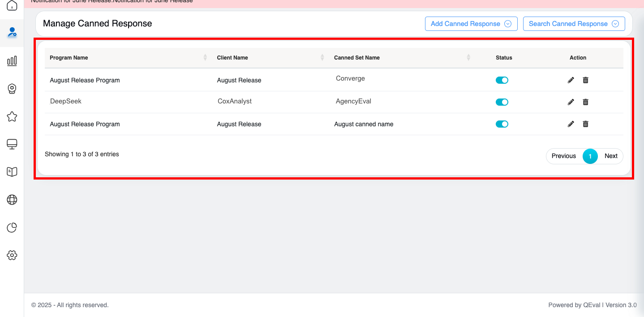Open the settings gear sidebar icon
The image size is (644, 317).
click(x=12, y=255)
